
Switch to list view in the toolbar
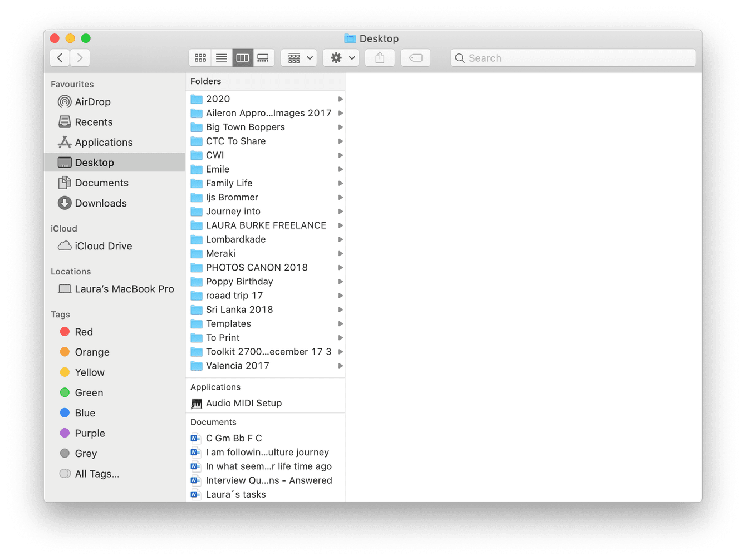(x=221, y=57)
